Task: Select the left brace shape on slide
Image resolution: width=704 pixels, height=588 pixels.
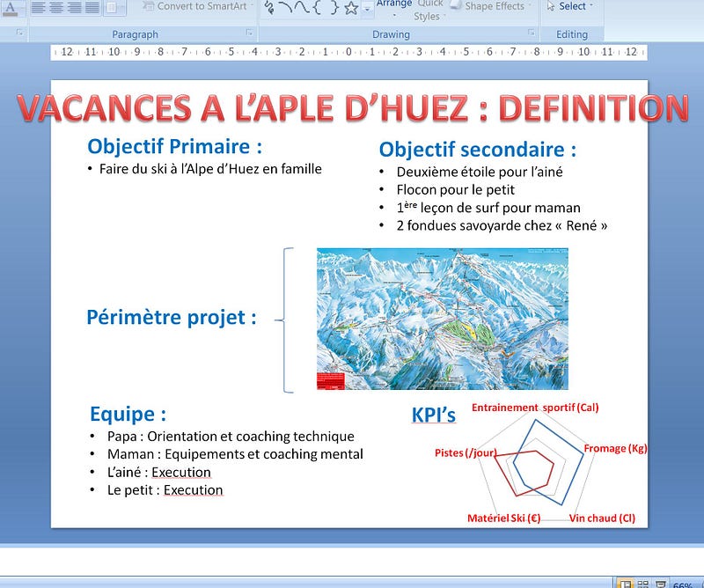Action: (284, 320)
